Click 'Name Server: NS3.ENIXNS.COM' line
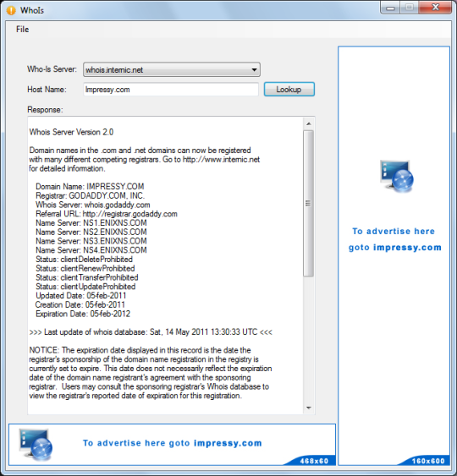This screenshot has width=457, height=476. pyautogui.click(x=91, y=241)
